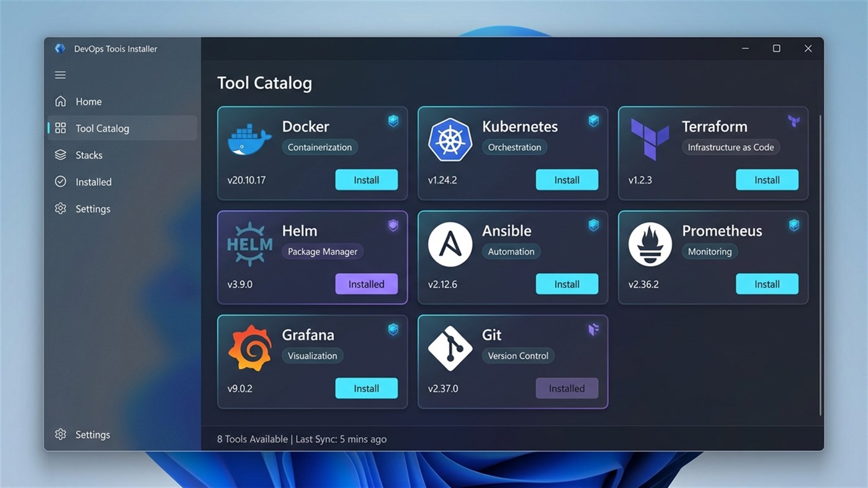
Task: Click the purple badge on Terraform card
Action: [794, 121]
